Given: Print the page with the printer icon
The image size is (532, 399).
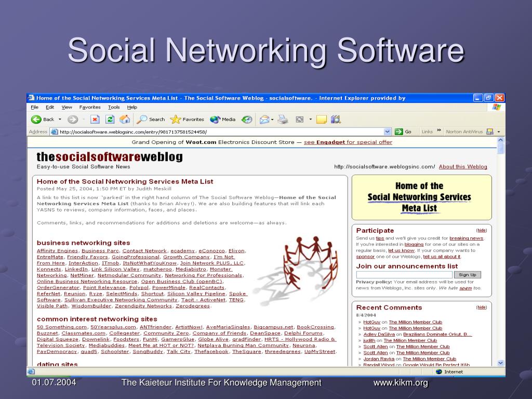Looking at the screenshot, I should 283,119.
